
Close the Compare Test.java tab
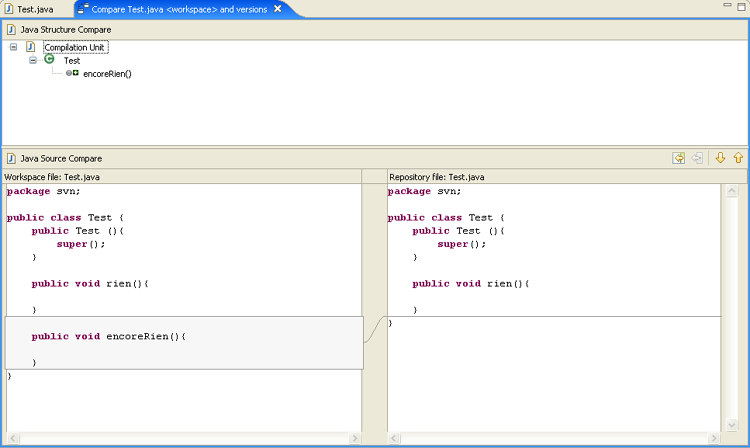coord(277,9)
